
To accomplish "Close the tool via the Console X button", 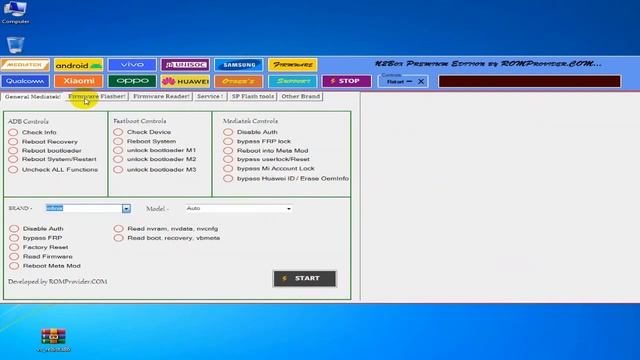I will pos(421,82).
